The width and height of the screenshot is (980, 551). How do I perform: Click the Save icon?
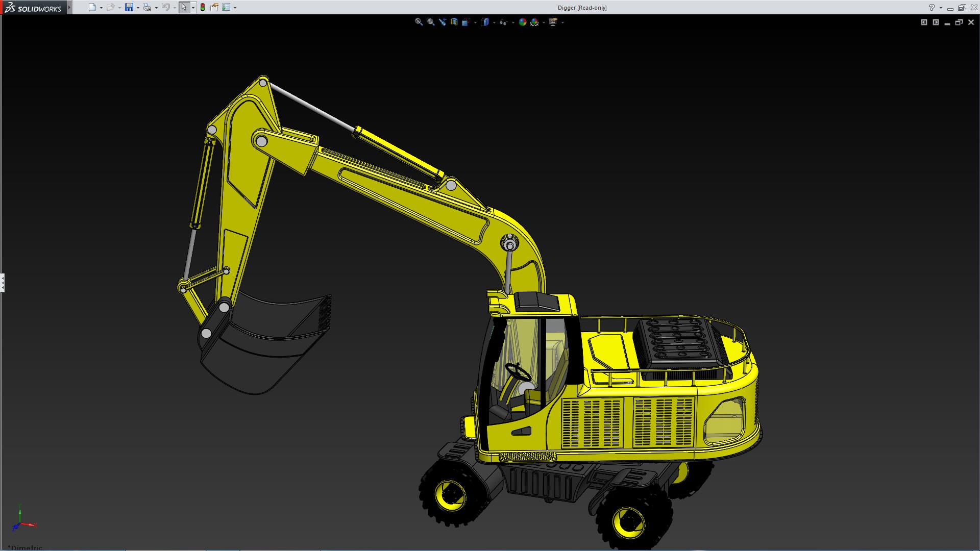[129, 7]
